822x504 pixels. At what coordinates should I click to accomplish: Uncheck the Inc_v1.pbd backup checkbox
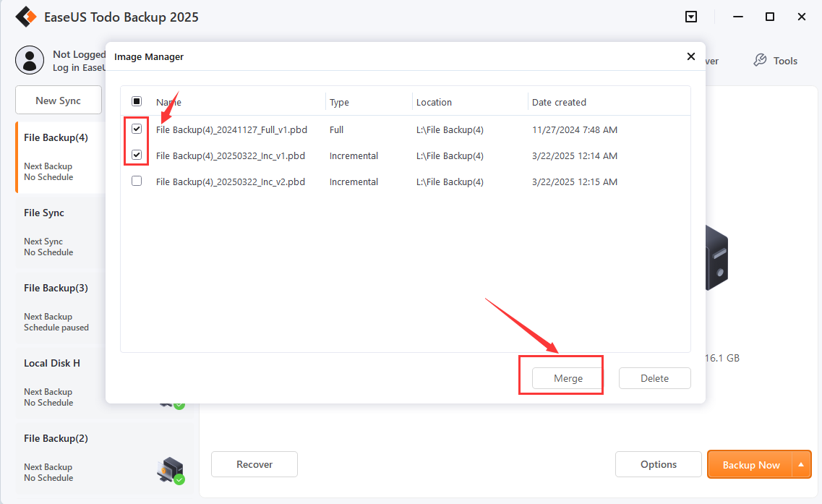(137, 155)
